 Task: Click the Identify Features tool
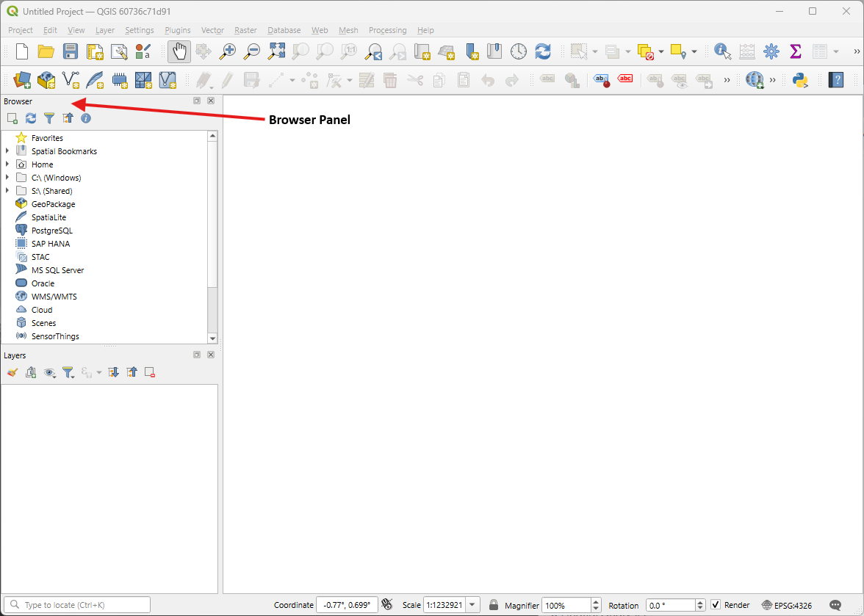click(722, 51)
